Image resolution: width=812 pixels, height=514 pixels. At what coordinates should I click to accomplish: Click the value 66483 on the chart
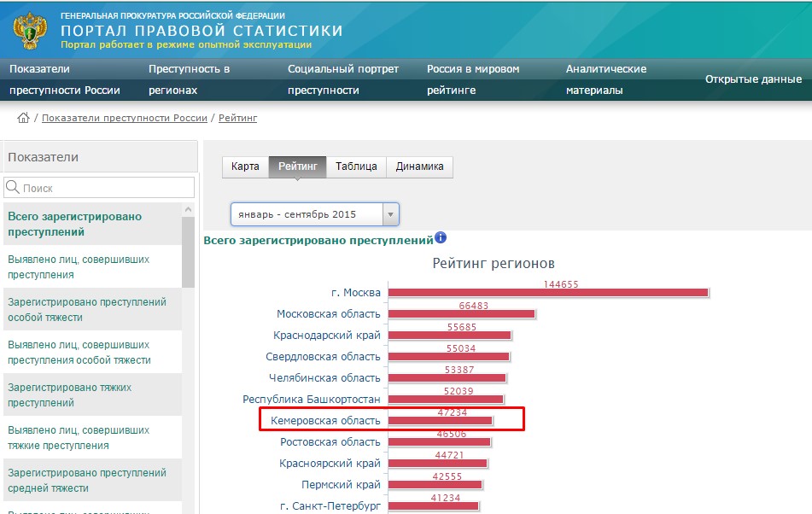pyautogui.click(x=474, y=306)
